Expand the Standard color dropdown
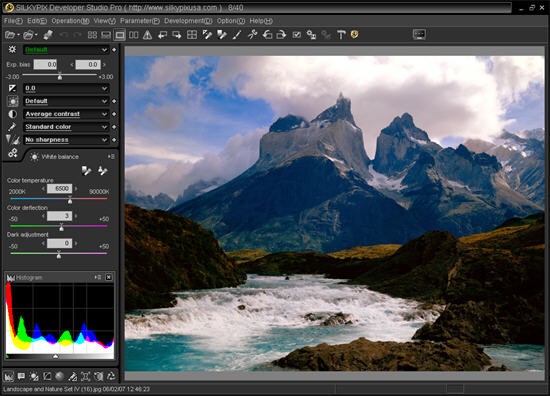This screenshot has height=396, width=550. [x=66, y=127]
